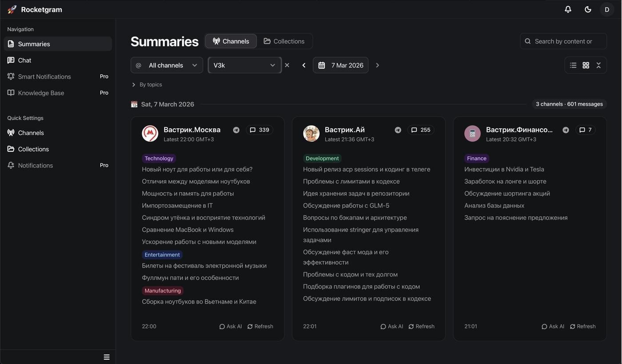Expand the By topics section
This screenshot has width=622, height=364.
tap(147, 85)
